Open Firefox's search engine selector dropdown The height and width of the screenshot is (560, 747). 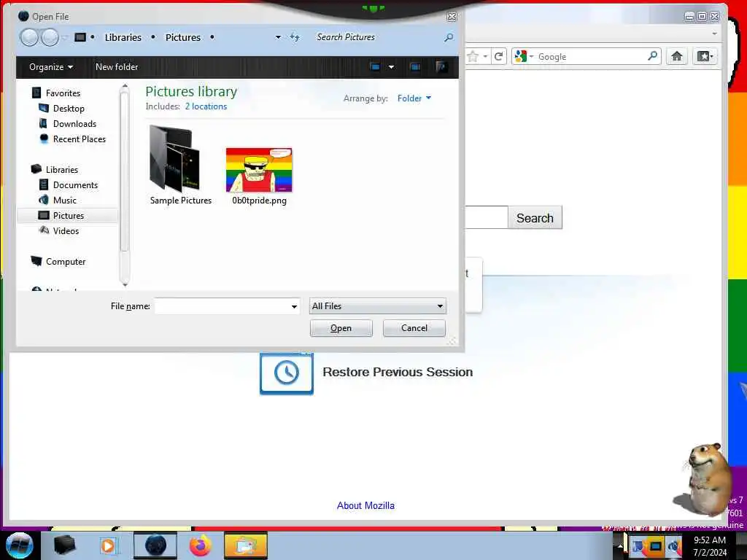click(x=531, y=56)
